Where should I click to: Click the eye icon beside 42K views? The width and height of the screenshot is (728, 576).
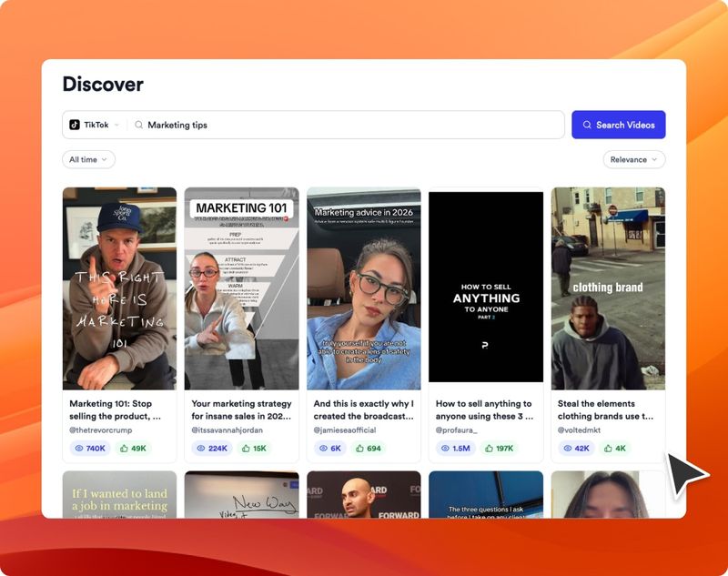(567, 449)
